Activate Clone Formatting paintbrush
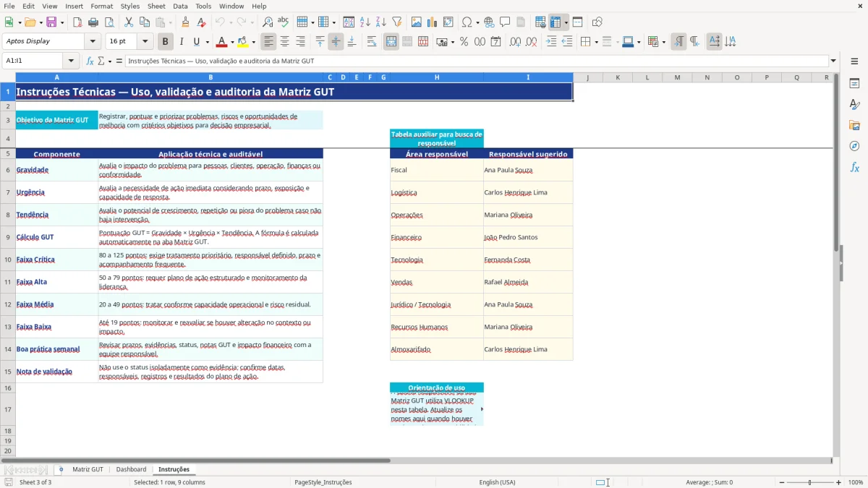 point(186,22)
